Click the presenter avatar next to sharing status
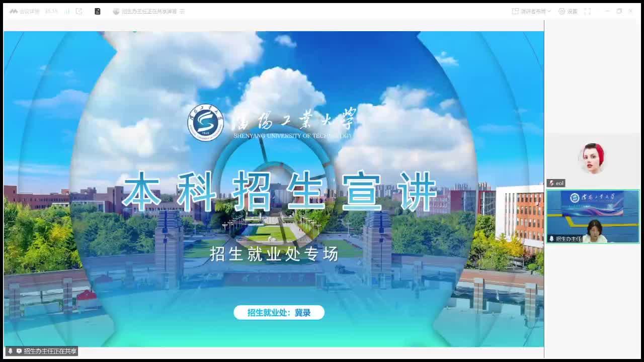The height and width of the screenshot is (362, 644). pos(116,11)
